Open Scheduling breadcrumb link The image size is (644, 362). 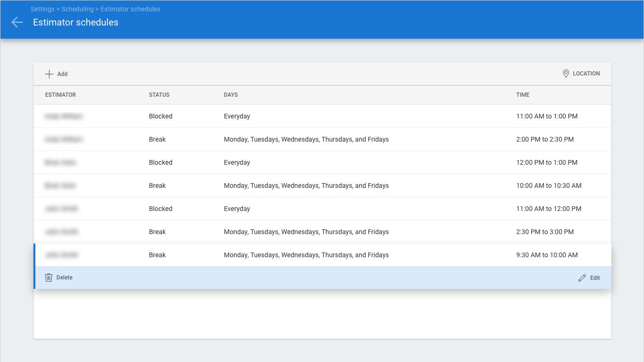tap(78, 9)
